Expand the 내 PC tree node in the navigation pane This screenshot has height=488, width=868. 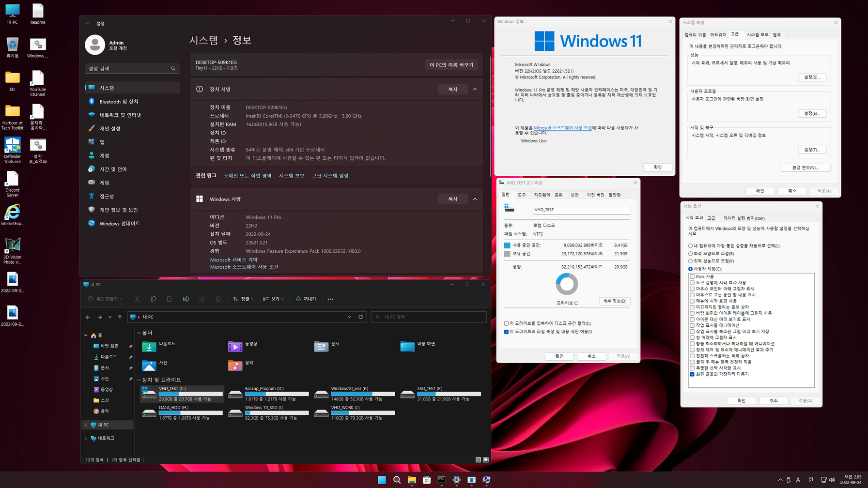click(x=86, y=425)
